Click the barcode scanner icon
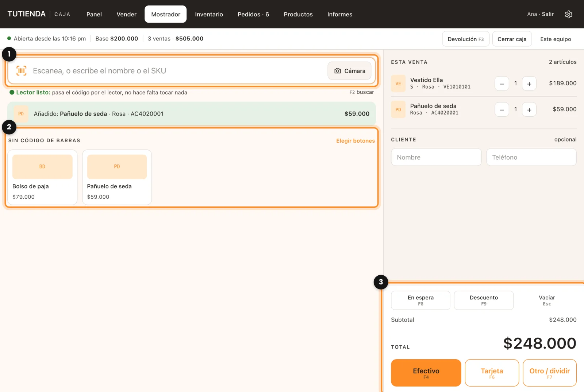This screenshot has height=392, width=584. pos(22,71)
